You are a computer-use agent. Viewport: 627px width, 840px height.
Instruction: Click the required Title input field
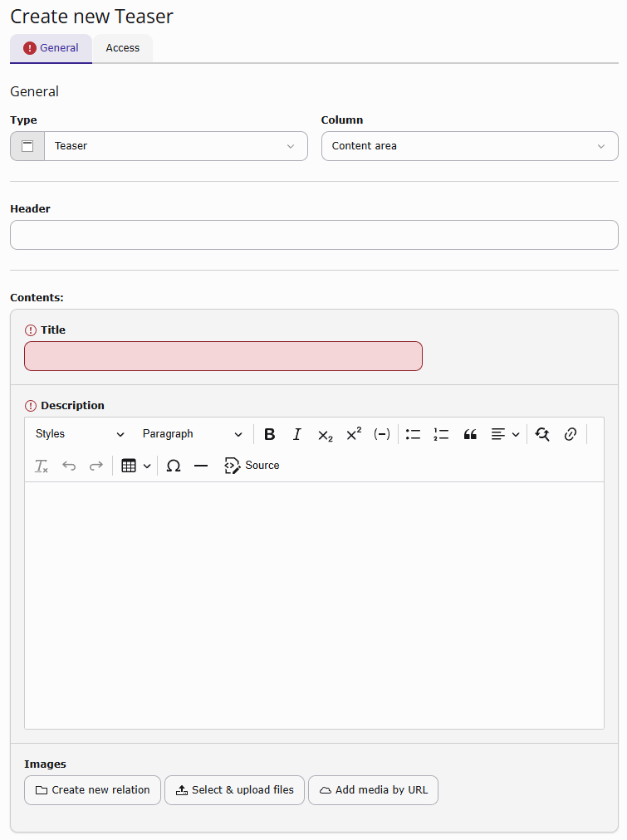tap(223, 356)
